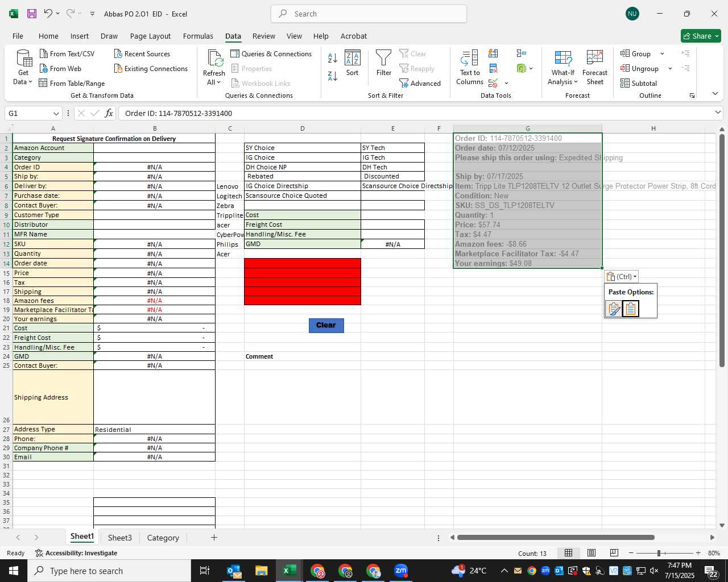Switch to Formulas tab
The image size is (728, 582).
point(198,36)
